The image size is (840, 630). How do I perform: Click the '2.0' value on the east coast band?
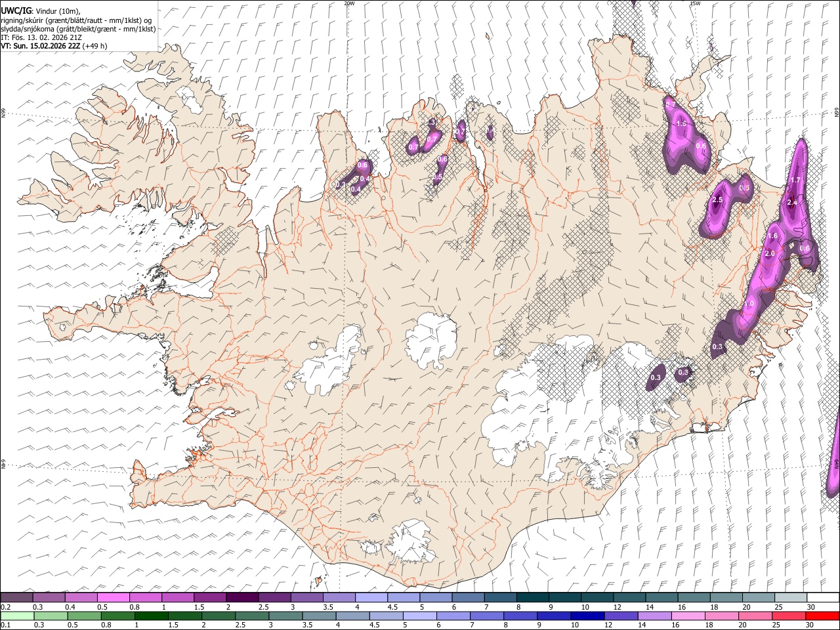[770, 253]
